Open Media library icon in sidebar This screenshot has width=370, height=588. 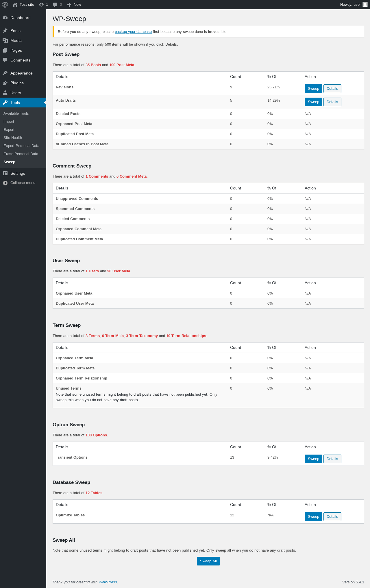point(5,40)
